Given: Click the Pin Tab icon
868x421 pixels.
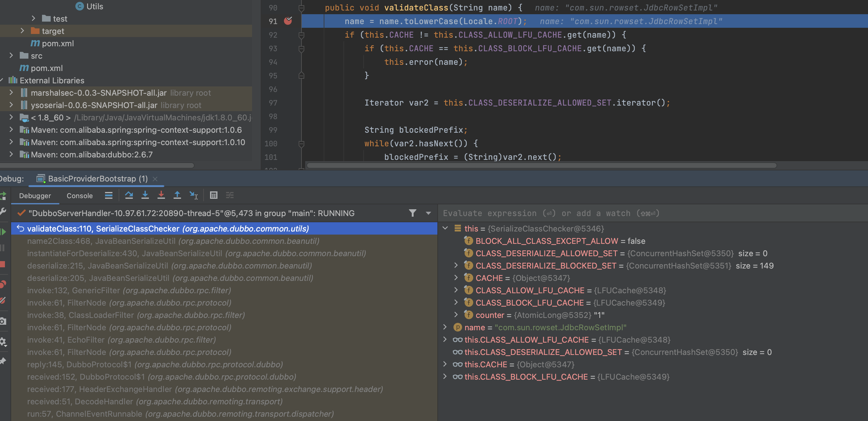Looking at the screenshot, I should (x=3, y=361).
